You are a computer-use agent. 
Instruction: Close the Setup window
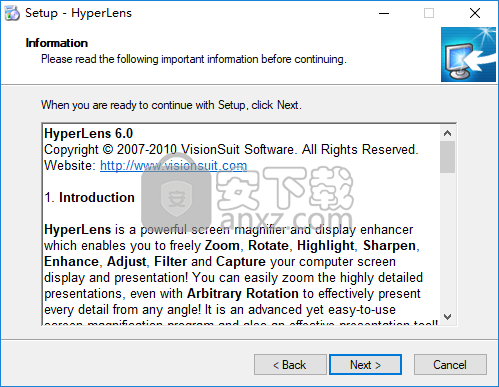pos(475,13)
